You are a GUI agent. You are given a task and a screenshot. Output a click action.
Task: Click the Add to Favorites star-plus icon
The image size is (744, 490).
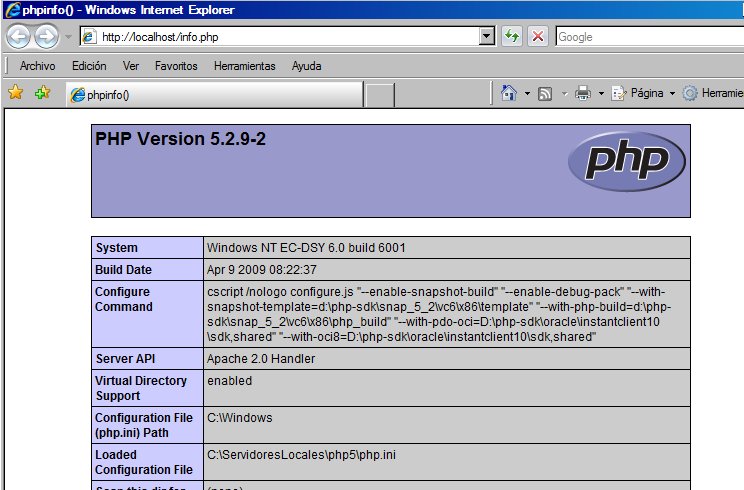(42, 93)
